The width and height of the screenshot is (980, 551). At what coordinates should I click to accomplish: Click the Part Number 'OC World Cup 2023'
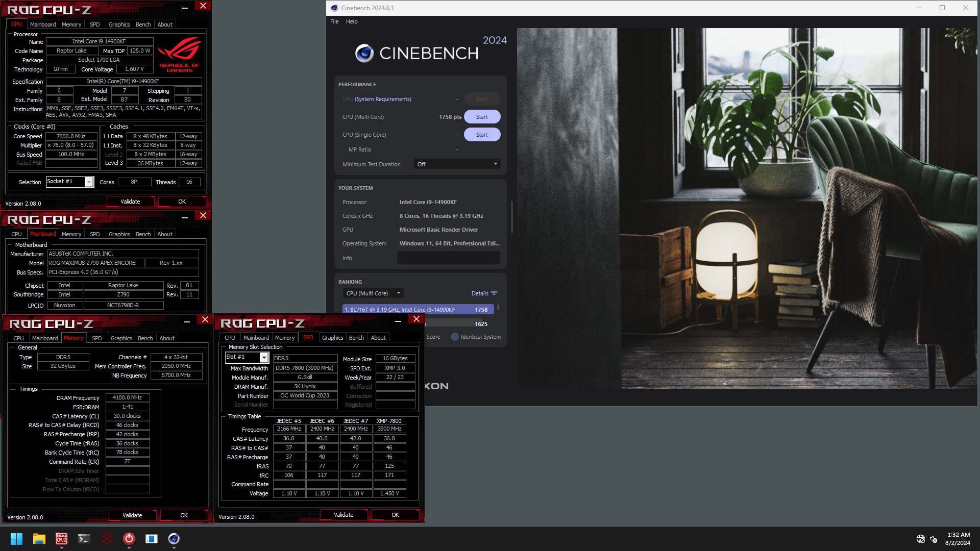point(305,395)
